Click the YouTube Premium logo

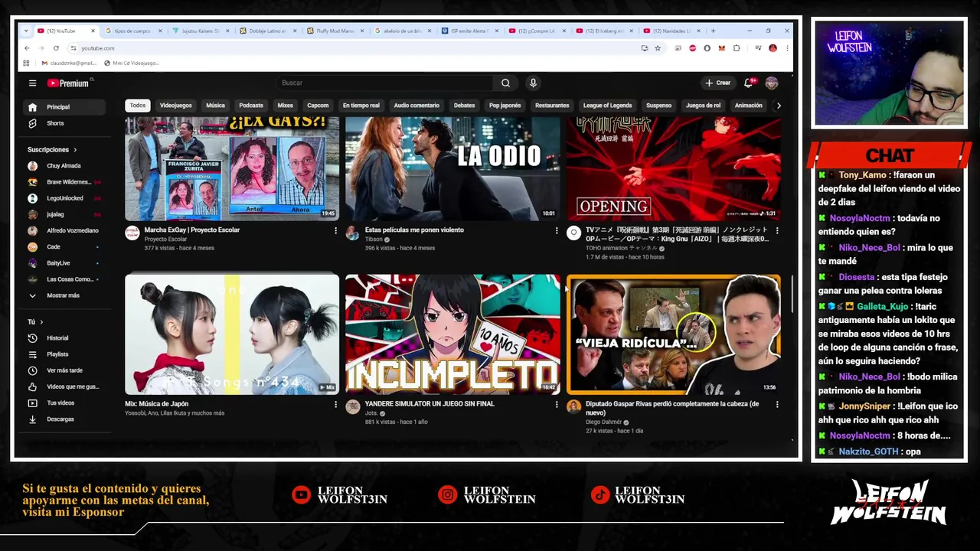pos(70,83)
